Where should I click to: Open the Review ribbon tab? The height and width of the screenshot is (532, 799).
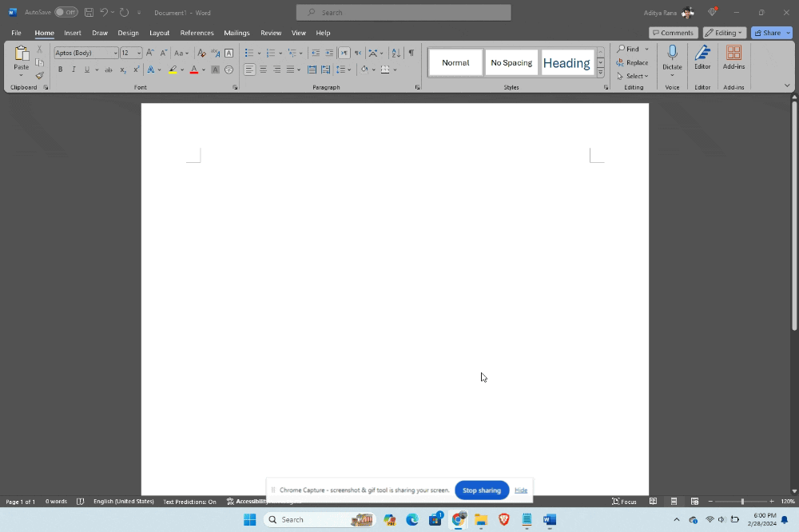pyautogui.click(x=271, y=33)
